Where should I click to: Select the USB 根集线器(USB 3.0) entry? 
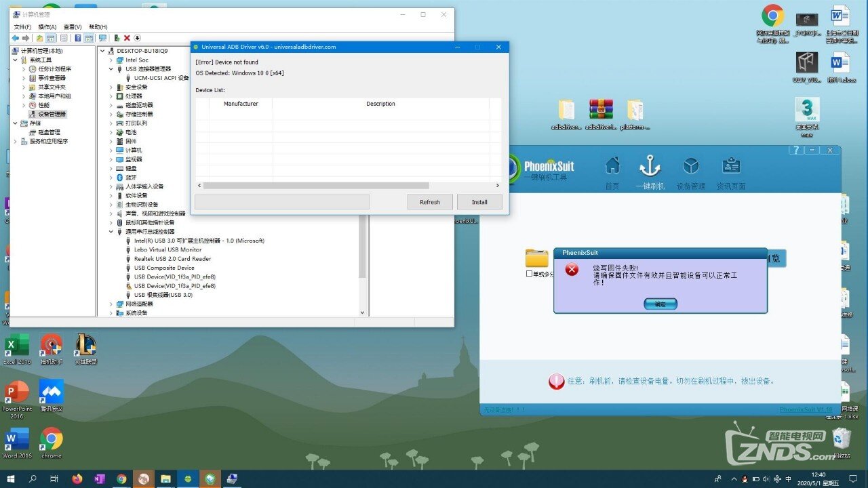coord(163,295)
